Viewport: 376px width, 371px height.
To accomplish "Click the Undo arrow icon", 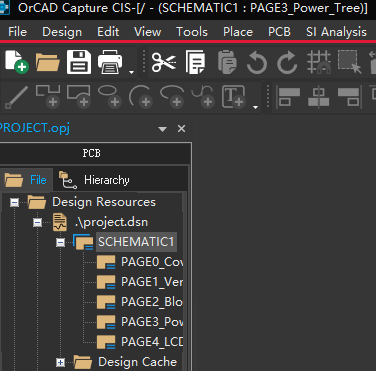I will click(257, 62).
